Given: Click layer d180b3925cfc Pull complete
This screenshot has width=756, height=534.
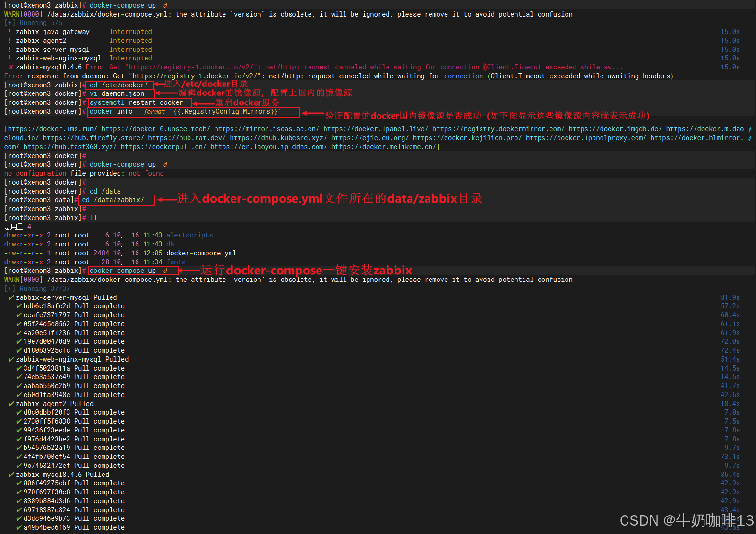Looking at the screenshot, I should click(x=70, y=350).
